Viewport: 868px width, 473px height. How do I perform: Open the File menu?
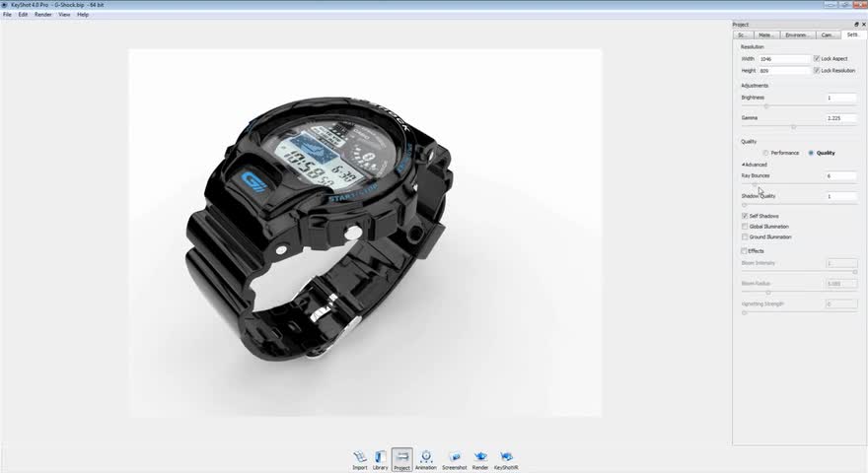pos(7,15)
